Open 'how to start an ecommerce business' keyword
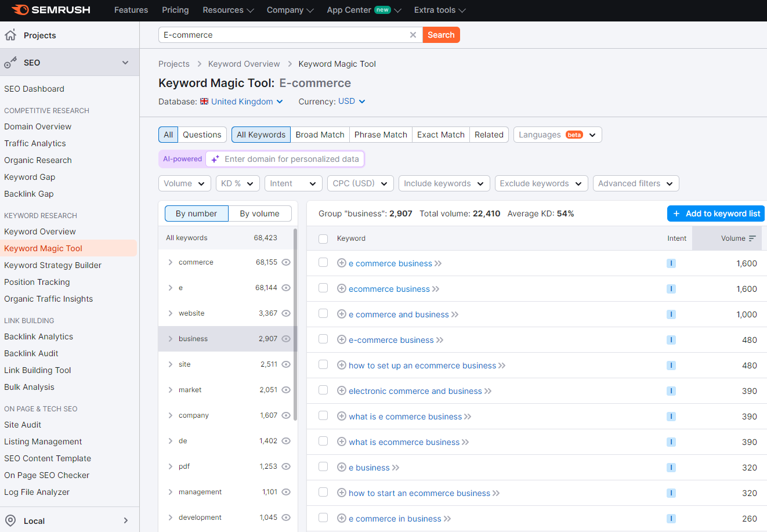 tap(419, 493)
